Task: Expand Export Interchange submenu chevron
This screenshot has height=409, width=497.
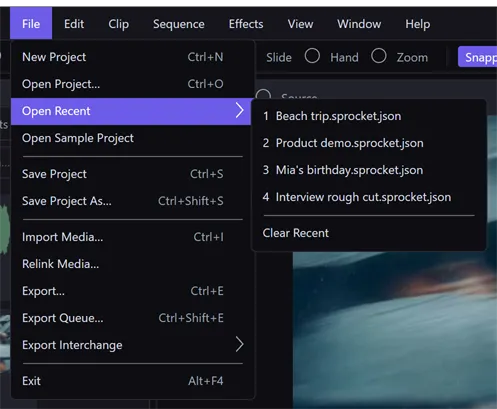Action: (x=239, y=345)
